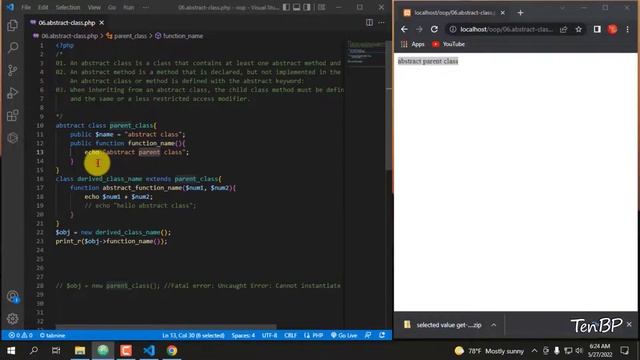Open Windows taskbar search
The image size is (640, 360).
click(34, 351)
